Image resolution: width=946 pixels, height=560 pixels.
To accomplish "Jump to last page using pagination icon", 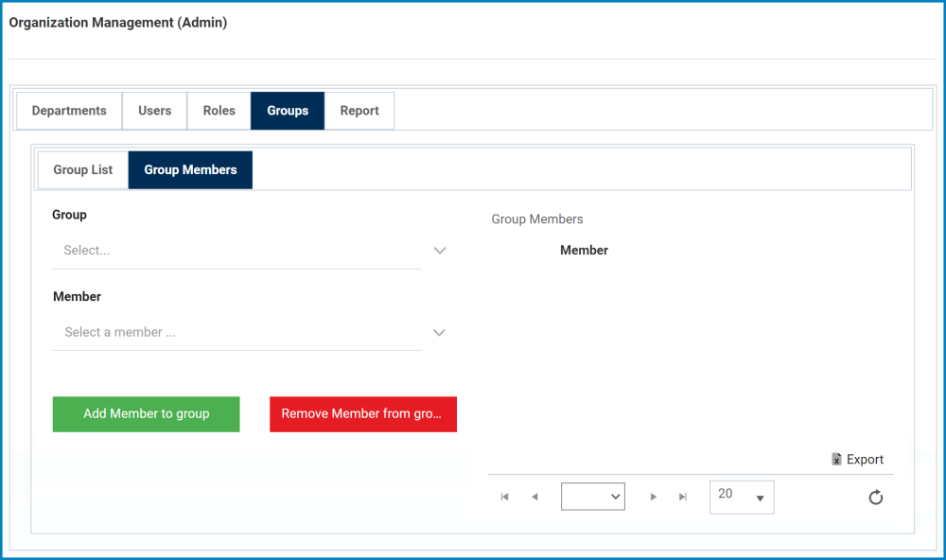I will [682, 496].
